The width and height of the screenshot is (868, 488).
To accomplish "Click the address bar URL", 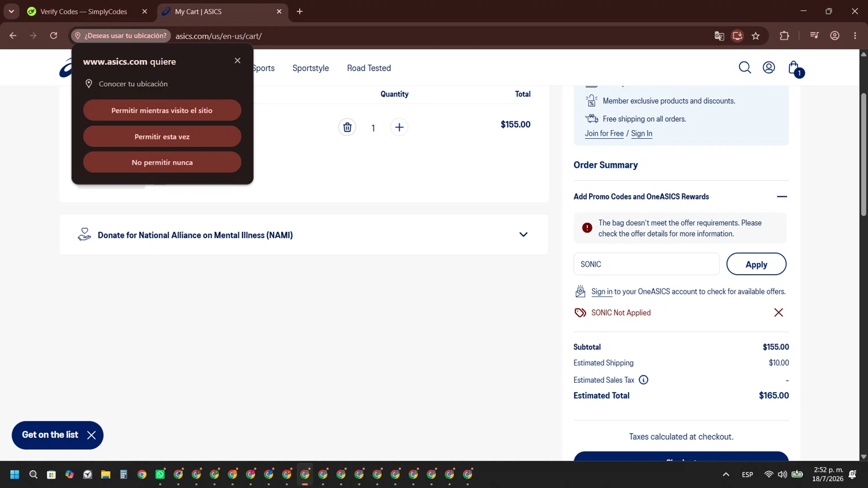I will coord(219,36).
